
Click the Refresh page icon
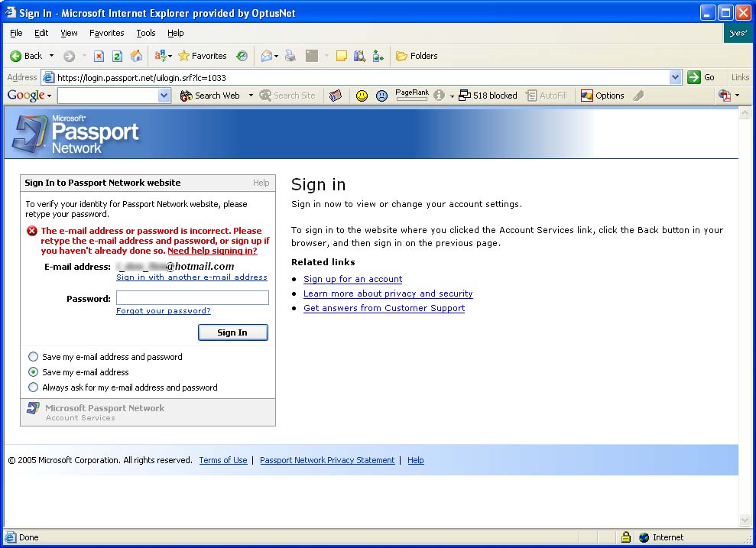(x=117, y=56)
